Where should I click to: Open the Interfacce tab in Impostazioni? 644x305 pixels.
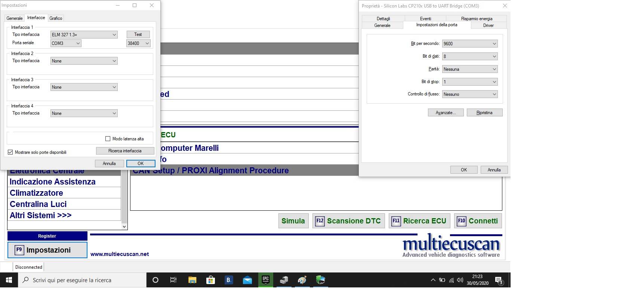[x=36, y=18]
